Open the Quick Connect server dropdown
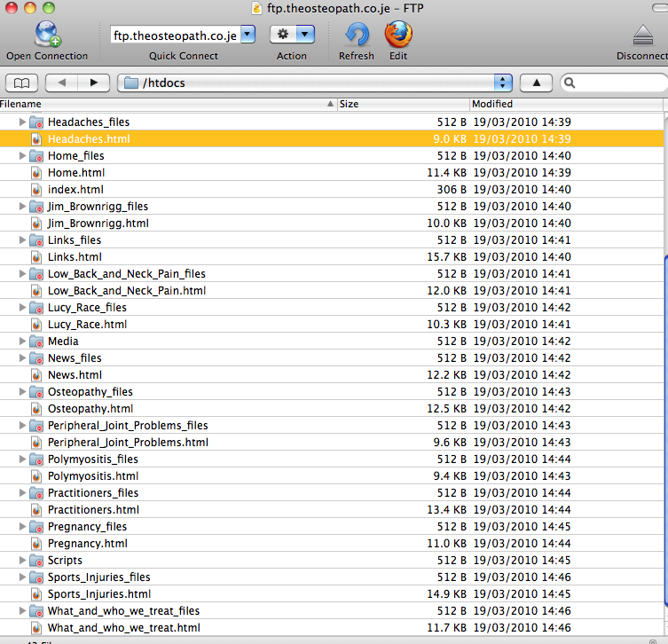The height and width of the screenshot is (644, 668). (x=248, y=35)
